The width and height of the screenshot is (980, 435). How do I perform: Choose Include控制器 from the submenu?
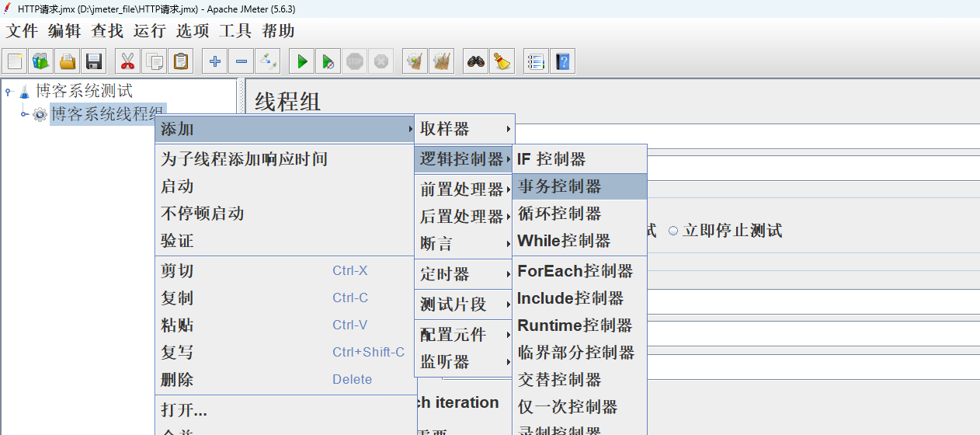coord(579,298)
